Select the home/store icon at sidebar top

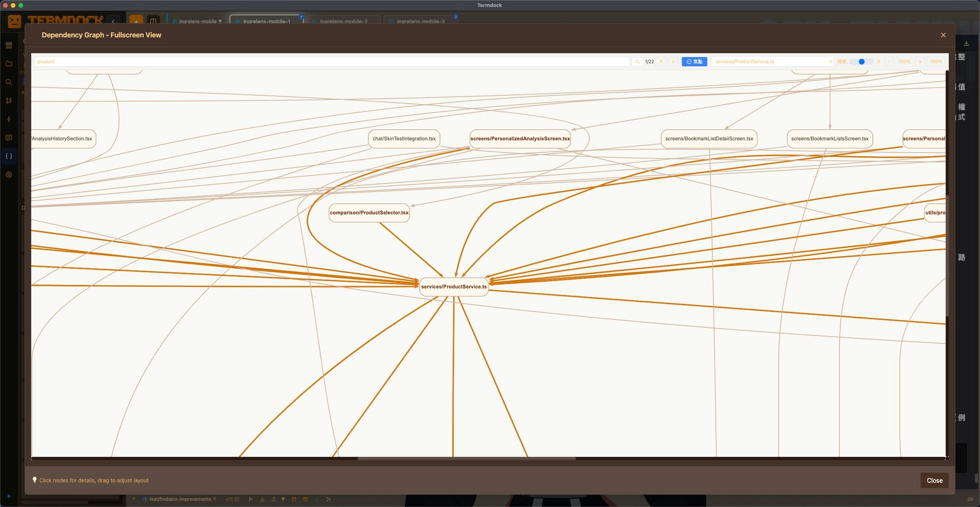(9, 44)
